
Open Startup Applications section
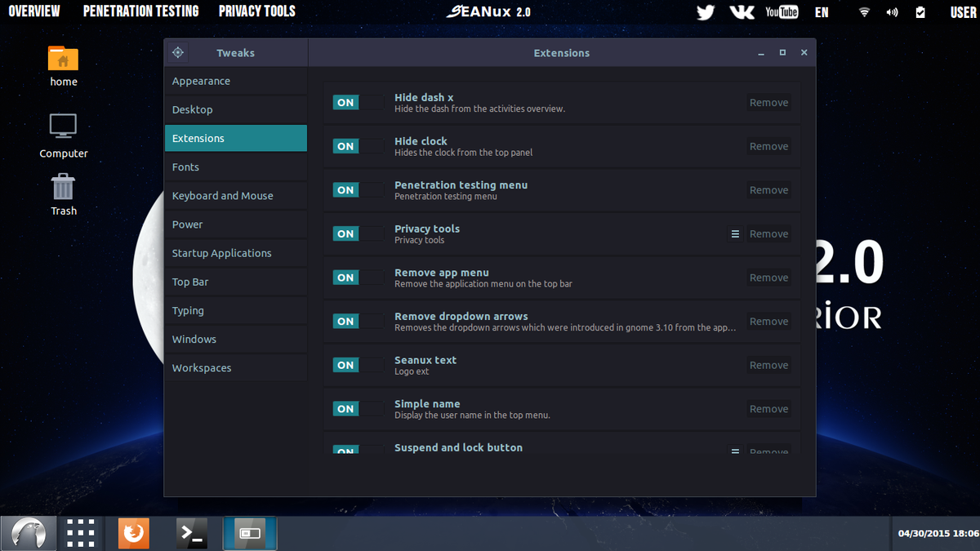click(235, 253)
